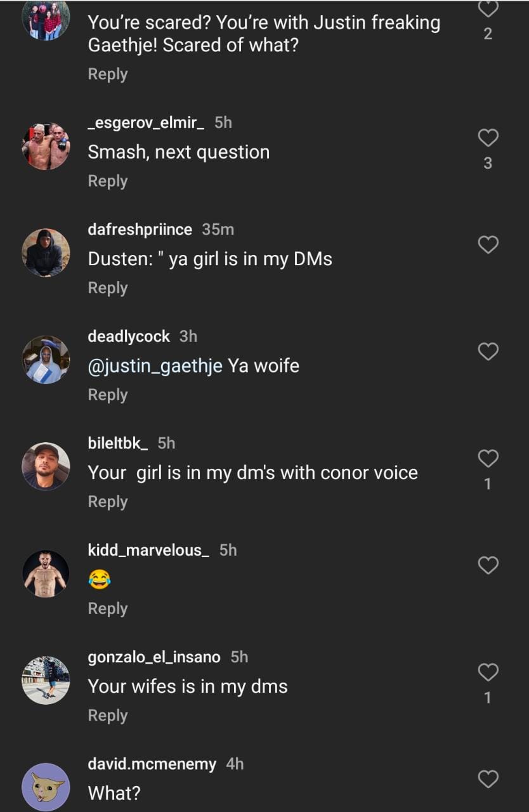
Task: Open _esgerov_elmir_'s profile picture
Action: click(46, 146)
